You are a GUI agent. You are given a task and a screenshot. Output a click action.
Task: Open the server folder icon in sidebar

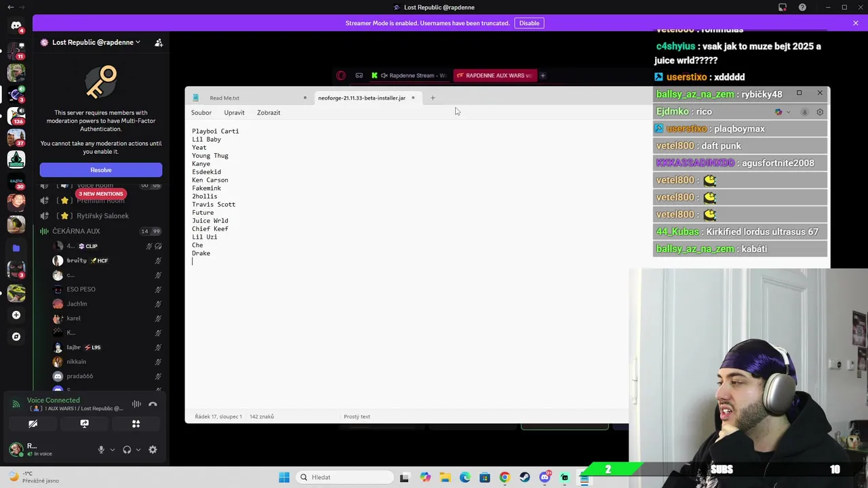(x=16, y=248)
